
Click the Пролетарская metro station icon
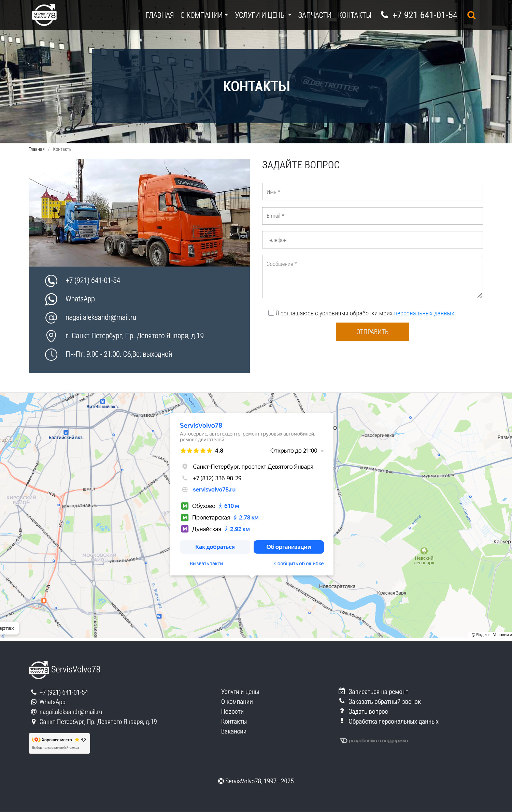pos(185,517)
